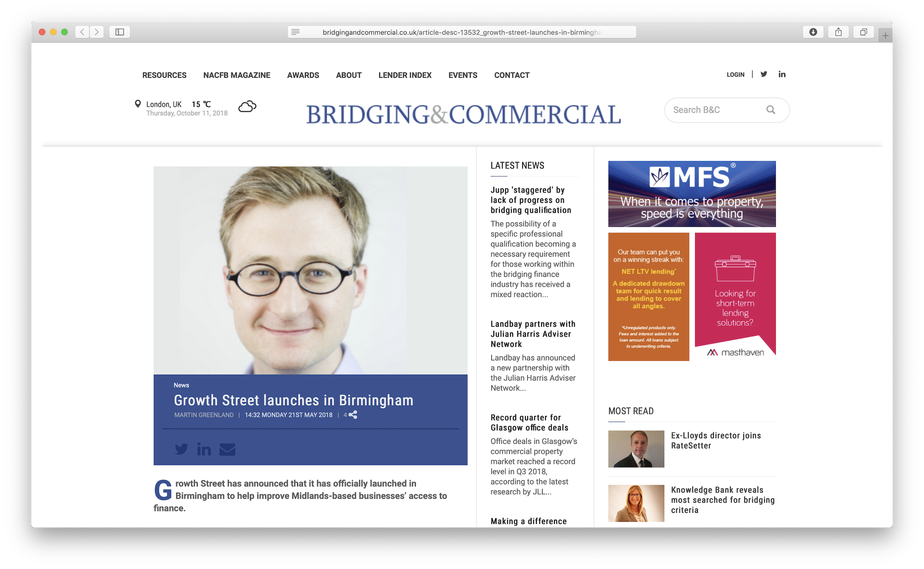
Task: Go to AWARDS page
Action: [303, 75]
